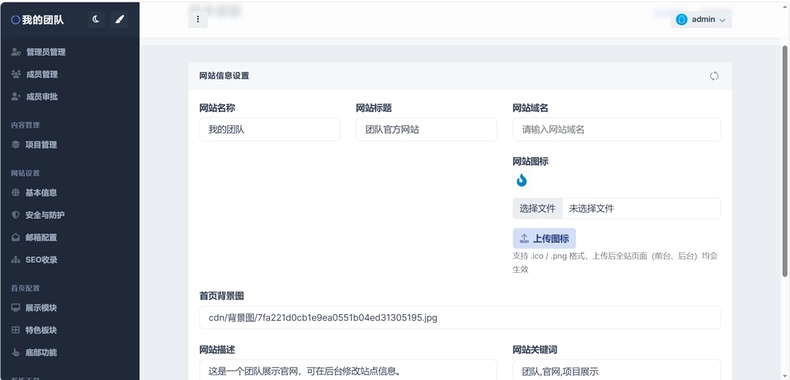Click 特色板块 grid icon
Screen dimensions: 790x380
(x=16, y=330)
